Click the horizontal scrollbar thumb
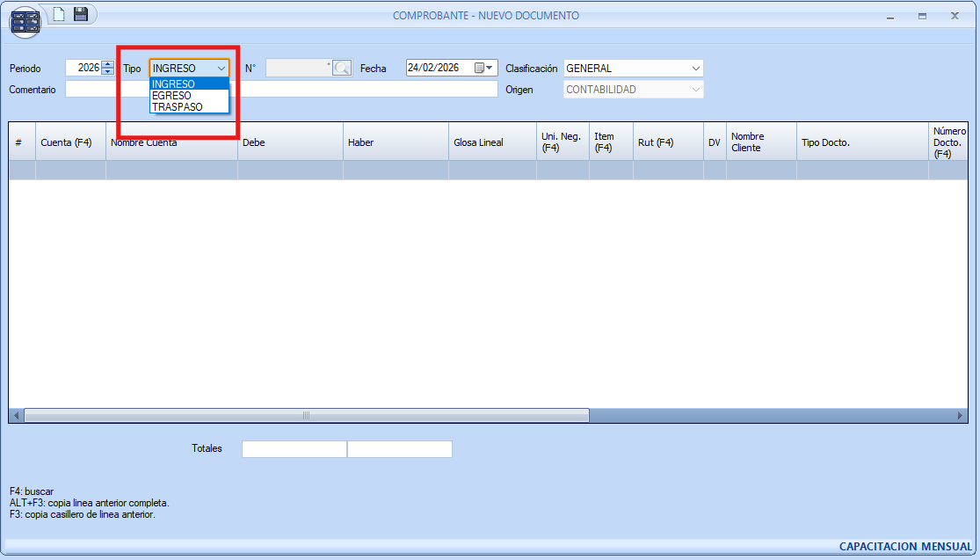The width and height of the screenshot is (980, 560). (306, 416)
